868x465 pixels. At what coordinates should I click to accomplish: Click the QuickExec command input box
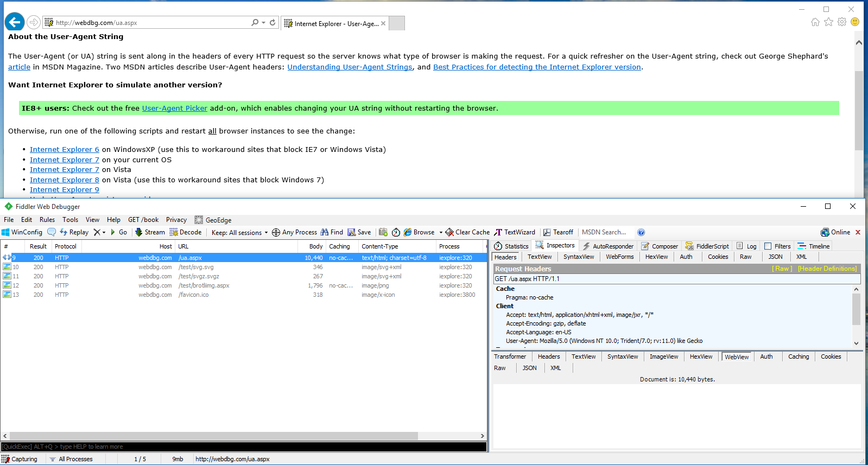[x=244, y=447]
